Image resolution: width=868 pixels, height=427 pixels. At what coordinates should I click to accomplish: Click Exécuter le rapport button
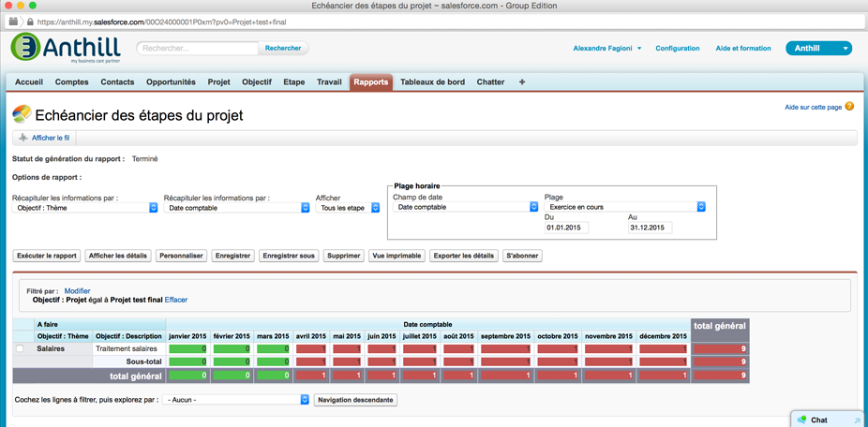(x=47, y=256)
